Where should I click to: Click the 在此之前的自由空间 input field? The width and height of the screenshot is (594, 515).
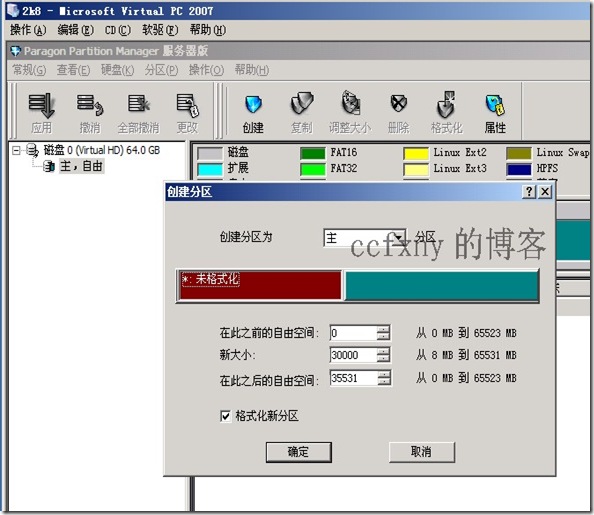(x=353, y=333)
